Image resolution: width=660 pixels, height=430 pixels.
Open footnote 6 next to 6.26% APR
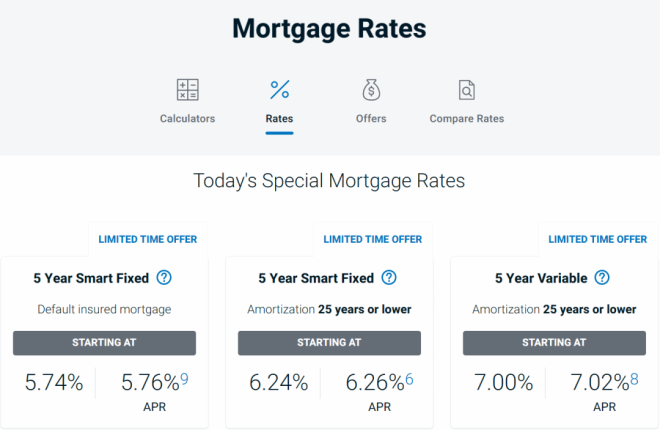pos(409,376)
